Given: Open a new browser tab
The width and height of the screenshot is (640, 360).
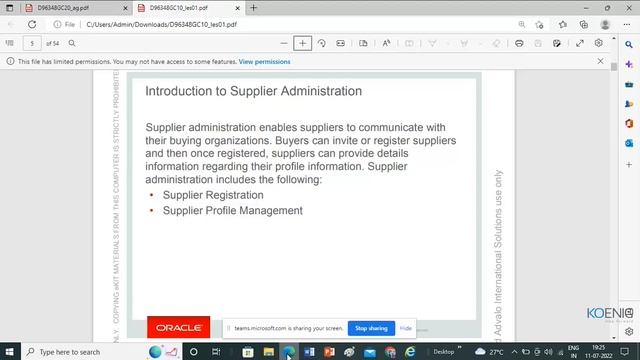Looking at the screenshot, I should (253, 8).
